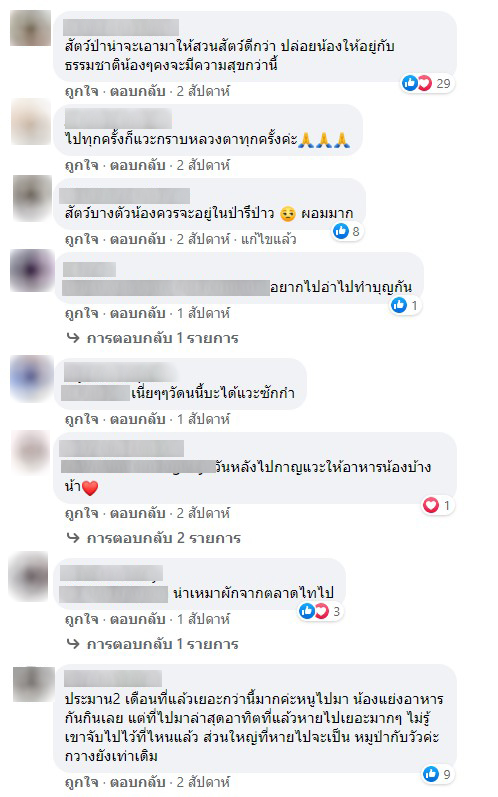Open the like and love reactions showing 3
This screenshot has width=498, height=797.
[x=320, y=611]
